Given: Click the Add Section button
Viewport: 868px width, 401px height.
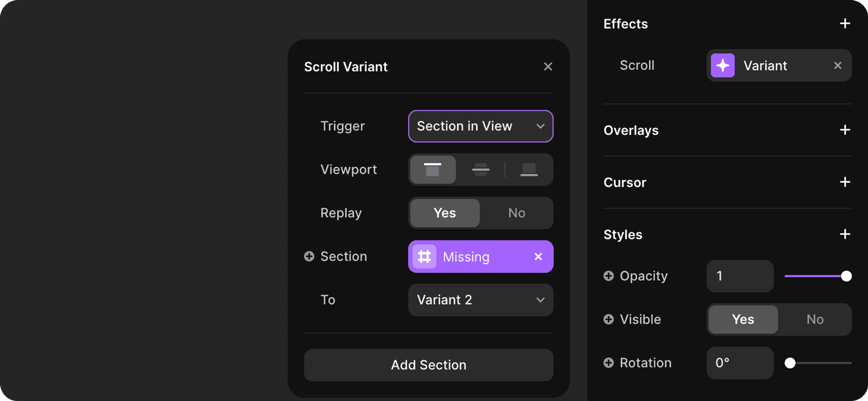Looking at the screenshot, I should point(428,365).
